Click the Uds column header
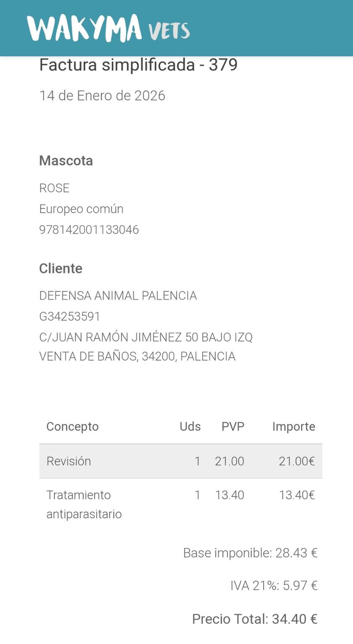Image resolution: width=353 pixels, height=644 pixels. click(x=190, y=426)
